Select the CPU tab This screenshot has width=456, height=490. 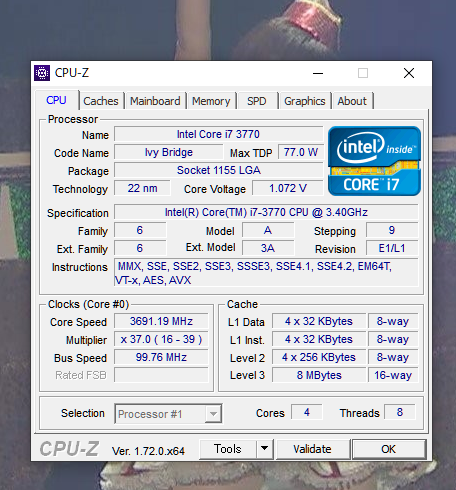tap(56, 100)
